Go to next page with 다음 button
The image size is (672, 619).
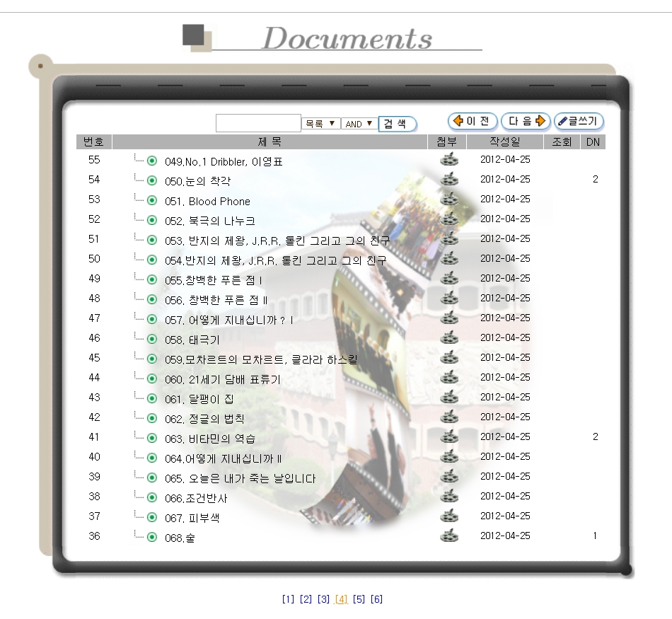[x=526, y=121]
